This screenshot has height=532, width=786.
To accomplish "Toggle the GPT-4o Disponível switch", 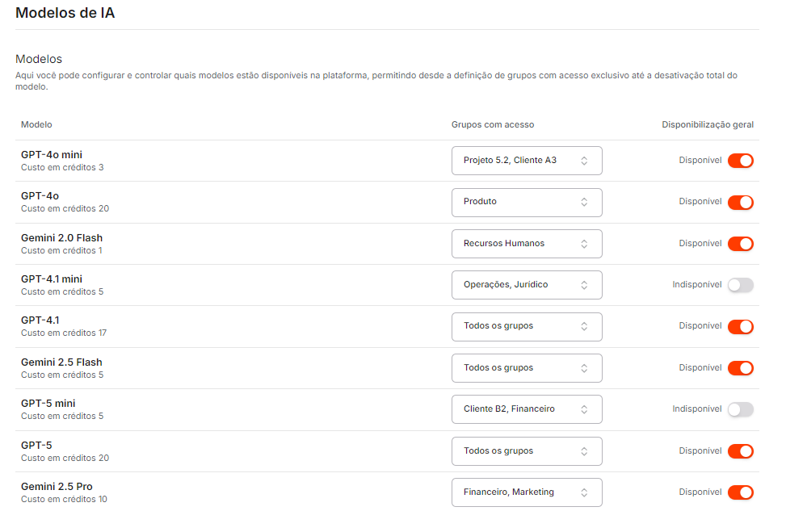I will click(x=741, y=203).
